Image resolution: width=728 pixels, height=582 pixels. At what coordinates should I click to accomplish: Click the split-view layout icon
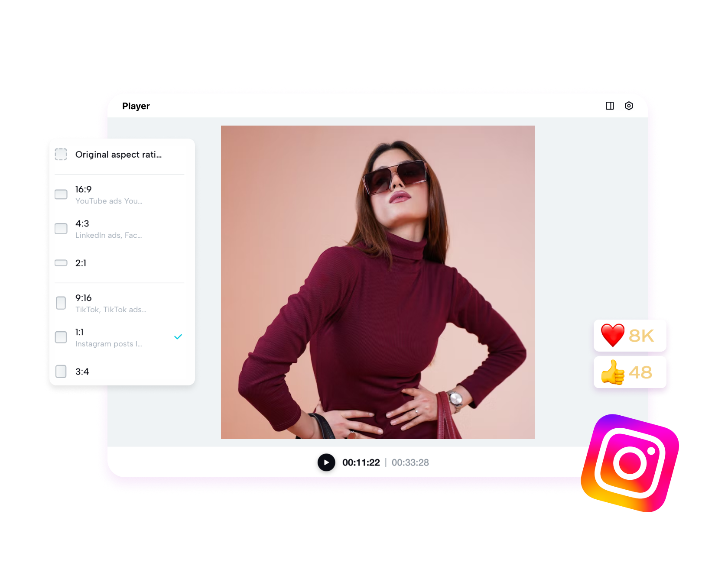[x=610, y=106]
